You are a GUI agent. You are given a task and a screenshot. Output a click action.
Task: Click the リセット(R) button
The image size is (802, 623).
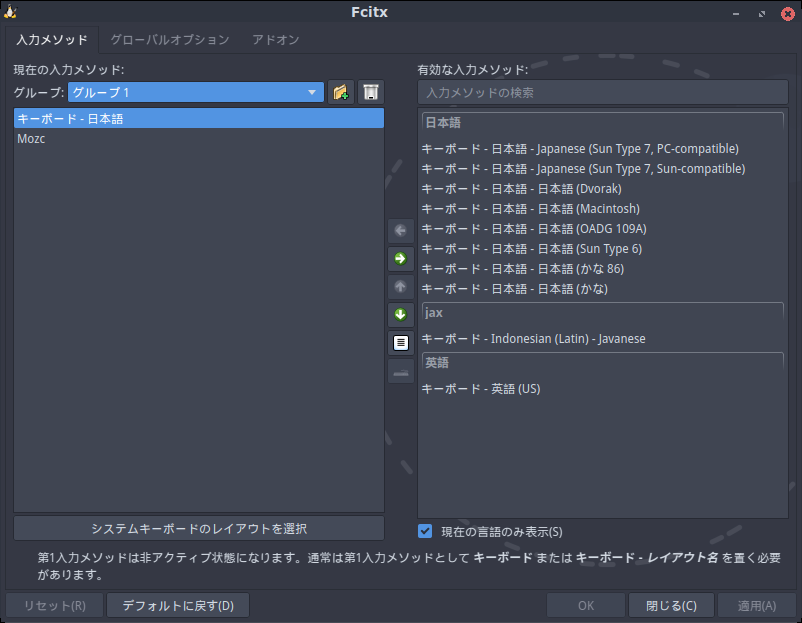(55, 606)
